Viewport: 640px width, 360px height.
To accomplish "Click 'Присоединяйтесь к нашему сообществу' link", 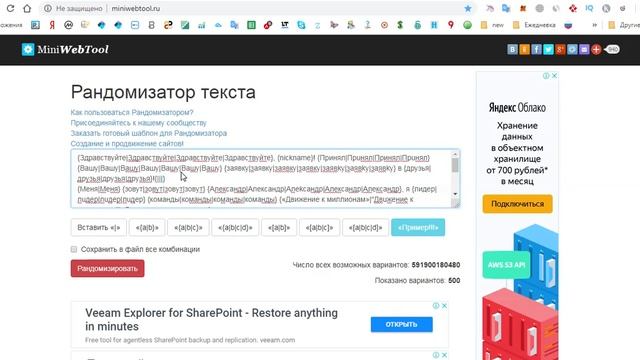I will pyautogui.click(x=138, y=123).
